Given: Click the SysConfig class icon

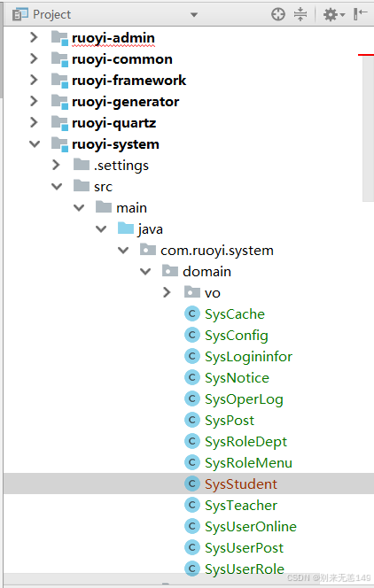Looking at the screenshot, I should pyautogui.click(x=192, y=335).
